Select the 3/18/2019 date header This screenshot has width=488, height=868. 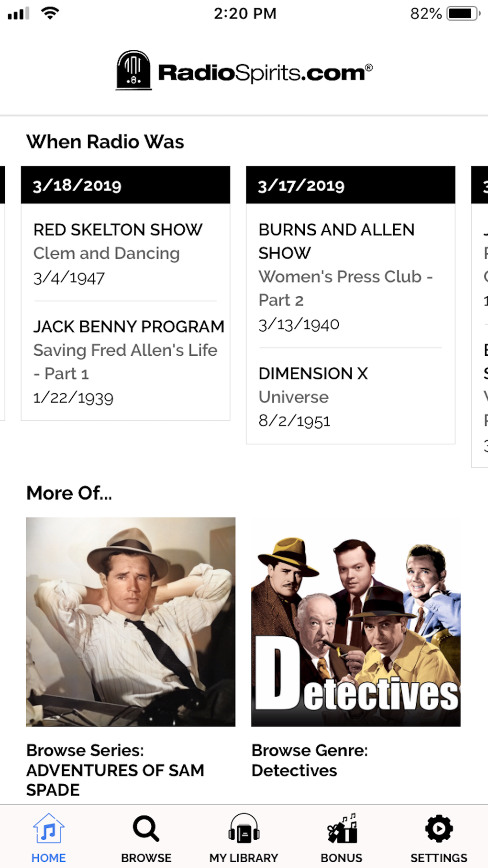coord(125,185)
